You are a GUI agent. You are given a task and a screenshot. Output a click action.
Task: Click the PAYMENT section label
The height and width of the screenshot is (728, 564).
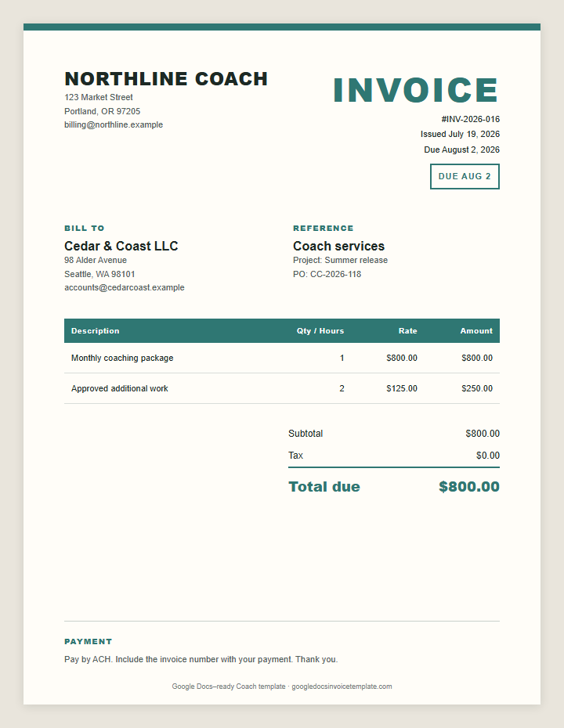(x=88, y=641)
